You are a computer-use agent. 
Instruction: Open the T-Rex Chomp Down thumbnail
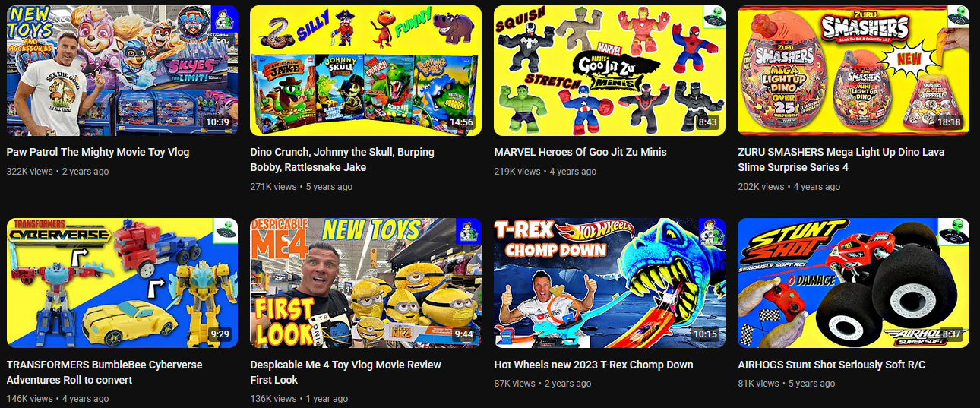tap(609, 283)
